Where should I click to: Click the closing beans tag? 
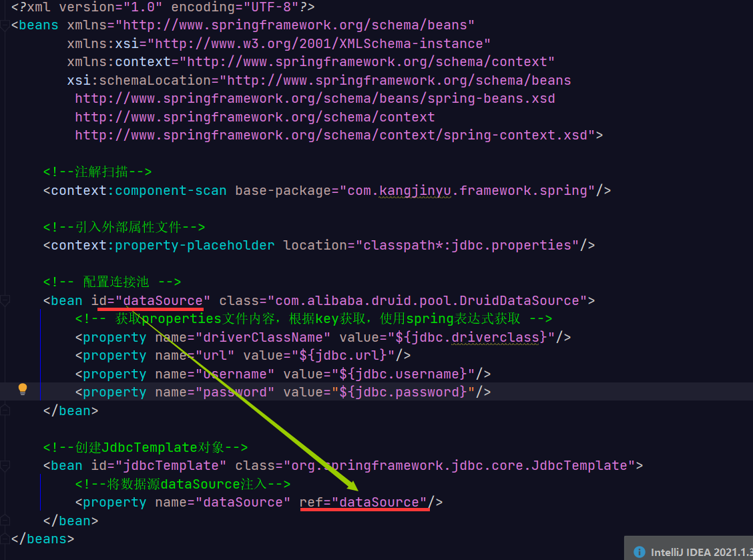43,539
